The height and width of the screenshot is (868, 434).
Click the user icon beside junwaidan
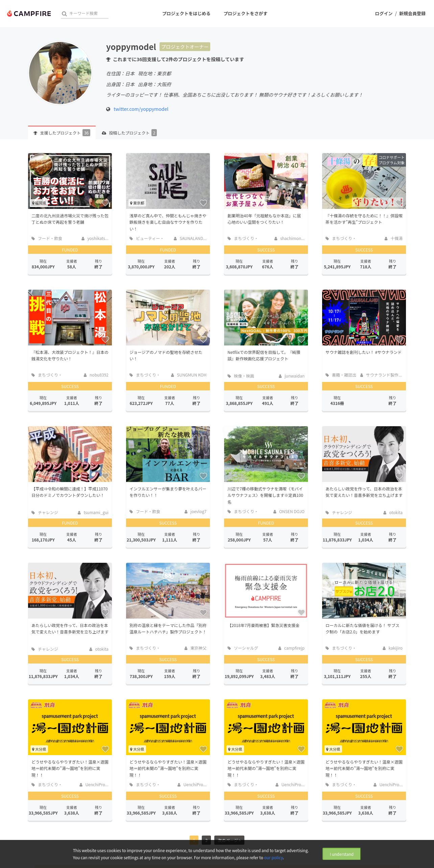(280, 376)
